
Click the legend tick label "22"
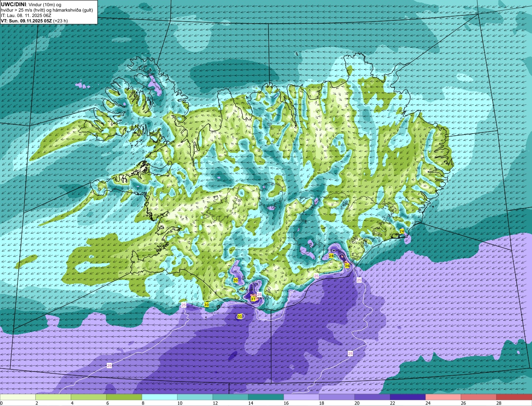[x=392, y=403]
